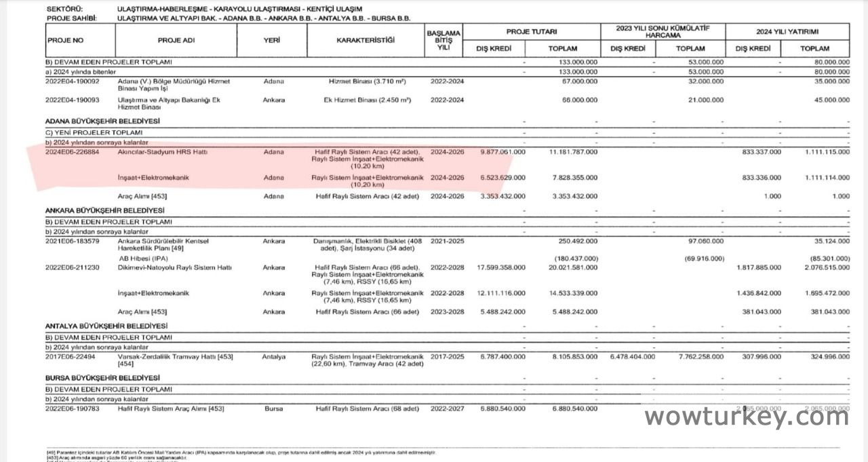Click the BAŞLAMA BİTİŞ YILI column header

[x=443, y=41]
